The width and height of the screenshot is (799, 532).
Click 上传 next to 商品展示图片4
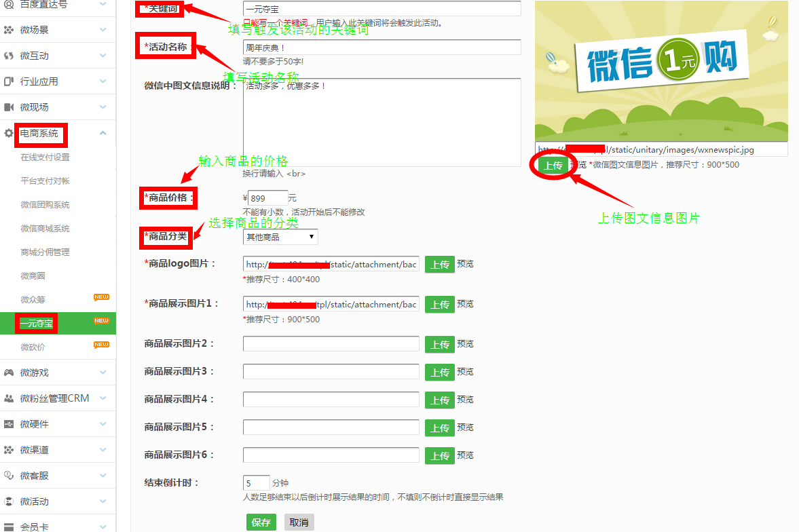[440, 400]
